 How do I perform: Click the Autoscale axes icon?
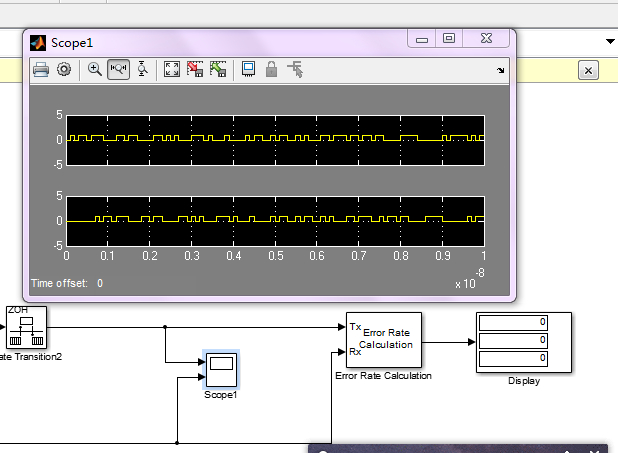171,69
